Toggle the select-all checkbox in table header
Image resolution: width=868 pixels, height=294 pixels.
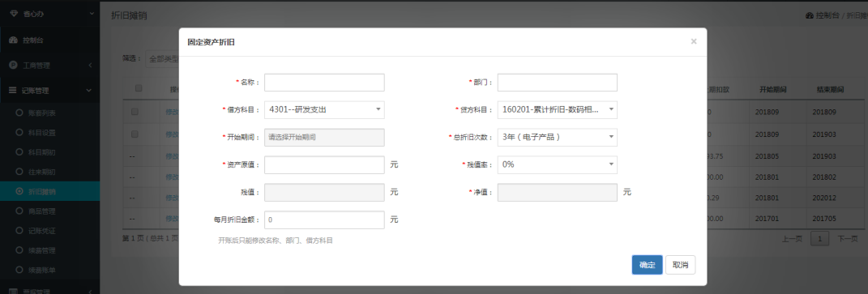pyautogui.click(x=139, y=88)
